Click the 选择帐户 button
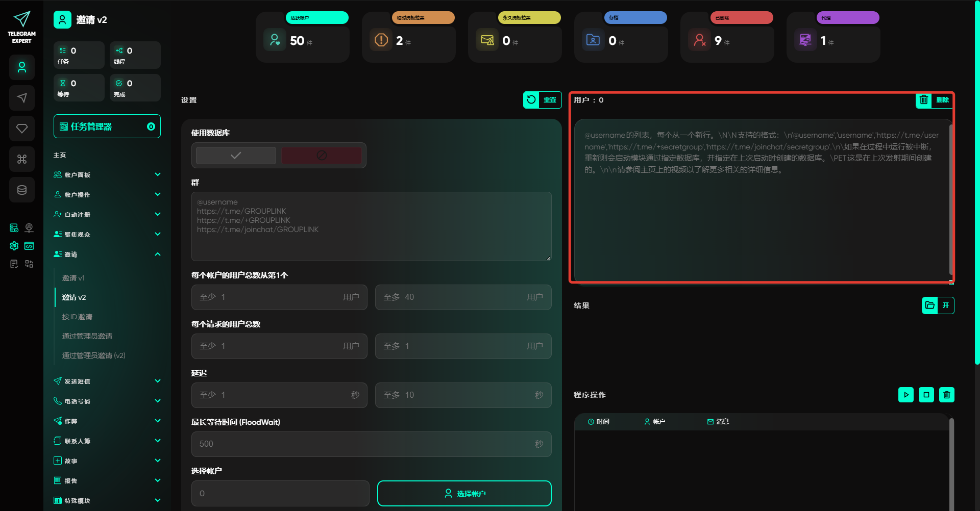This screenshot has height=511, width=980. tap(464, 494)
